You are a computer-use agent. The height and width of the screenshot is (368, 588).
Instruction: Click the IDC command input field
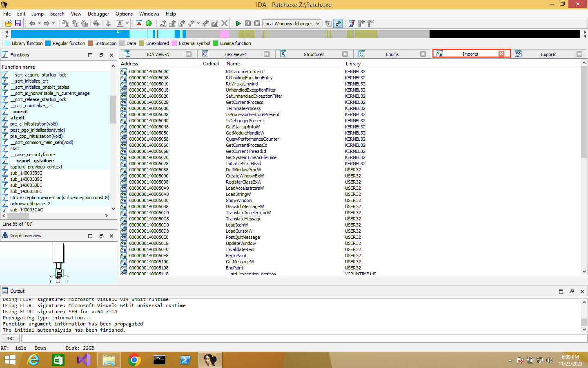304,339
